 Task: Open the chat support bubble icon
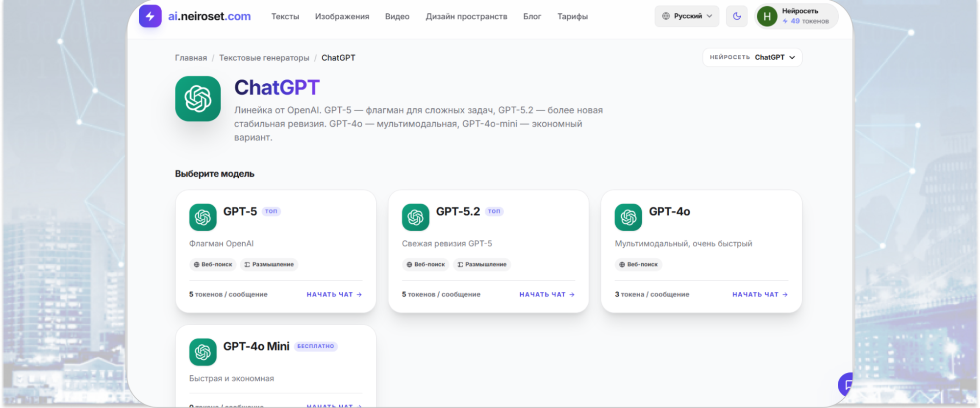pyautogui.click(x=846, y=384)
